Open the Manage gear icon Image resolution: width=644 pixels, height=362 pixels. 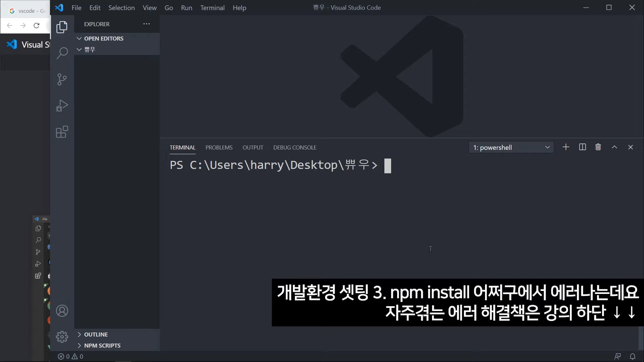tap(62, 337)
